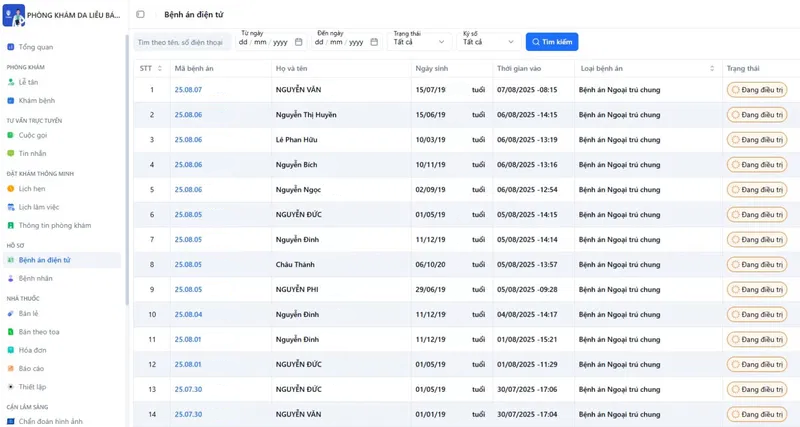Go to Bệnh nhân in sidebar

coord(35,278)
